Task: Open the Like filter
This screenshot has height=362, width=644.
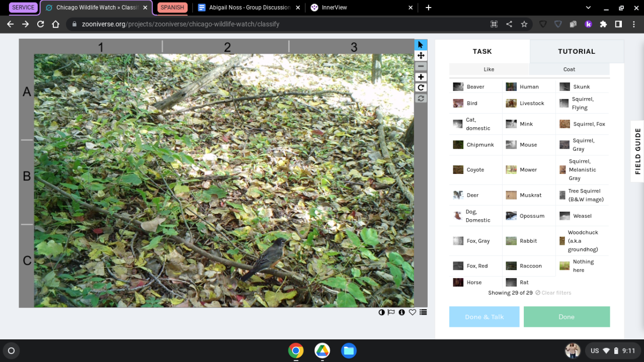Action: pyautogui.click(x=489, y=69)
